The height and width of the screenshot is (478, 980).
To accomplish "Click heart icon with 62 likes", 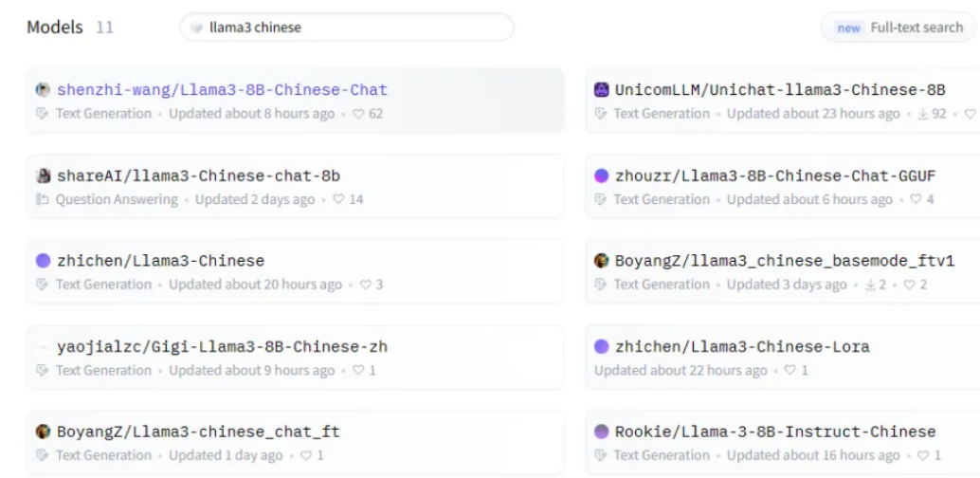I will tap(358, 114).
